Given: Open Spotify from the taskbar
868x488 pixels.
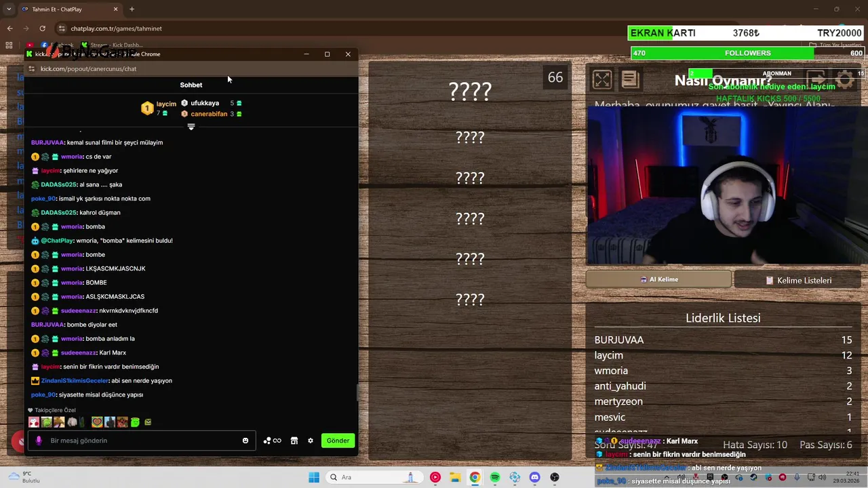Looking at the screenshot, I should coord(495,477).
